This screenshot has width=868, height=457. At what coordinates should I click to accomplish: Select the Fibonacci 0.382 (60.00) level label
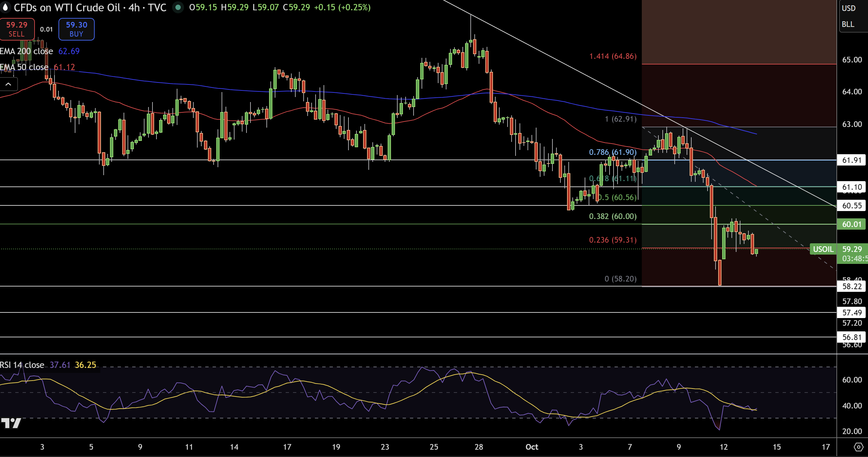(613, 216)
